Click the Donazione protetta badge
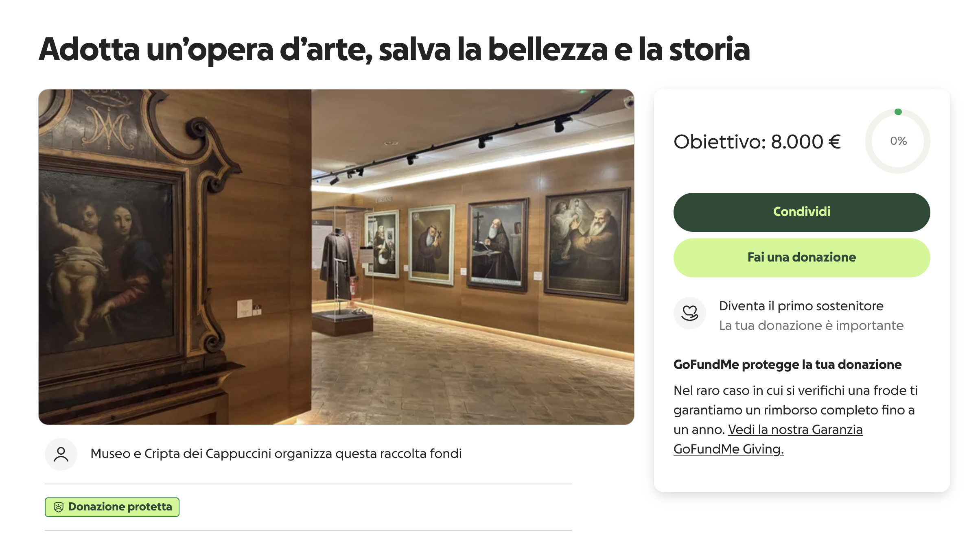980x545 pixels. pos(112,507)
